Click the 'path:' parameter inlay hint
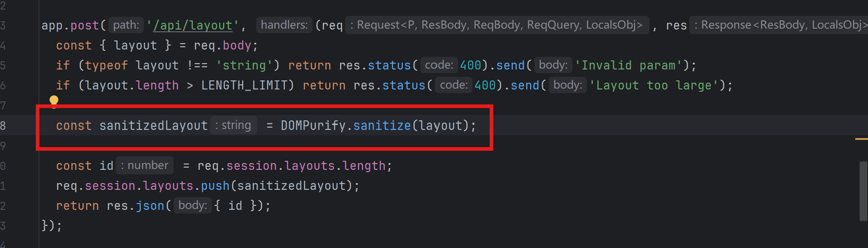Image resolution: width=868 pixels, height=248 pixels. 126,25
